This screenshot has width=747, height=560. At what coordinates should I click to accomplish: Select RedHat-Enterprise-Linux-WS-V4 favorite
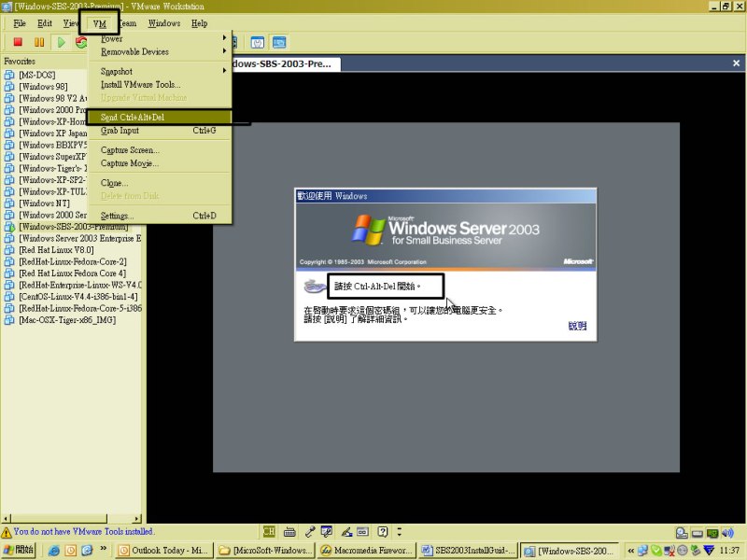[79, 286]
